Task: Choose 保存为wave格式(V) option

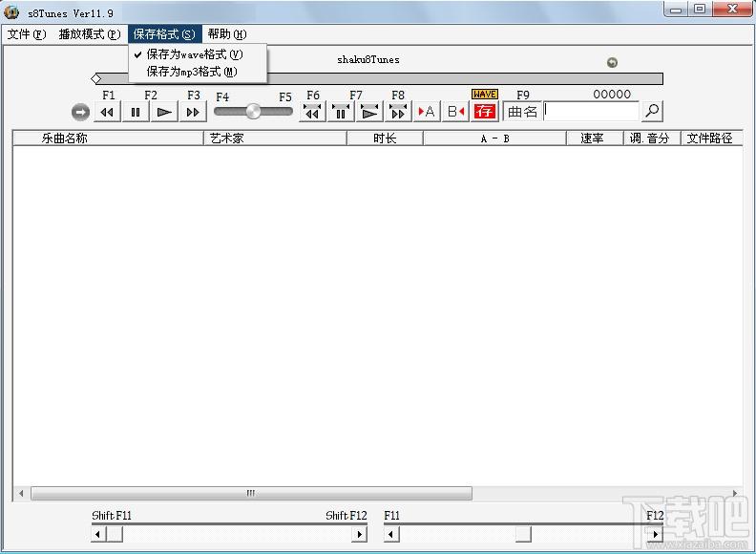Action: [x=198, y=54]
